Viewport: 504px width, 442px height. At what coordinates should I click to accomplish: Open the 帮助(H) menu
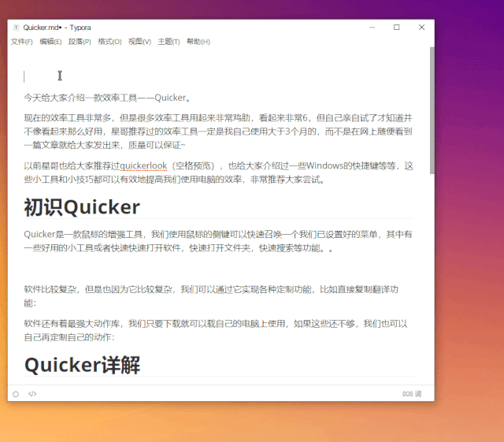[x=198, y=42]
